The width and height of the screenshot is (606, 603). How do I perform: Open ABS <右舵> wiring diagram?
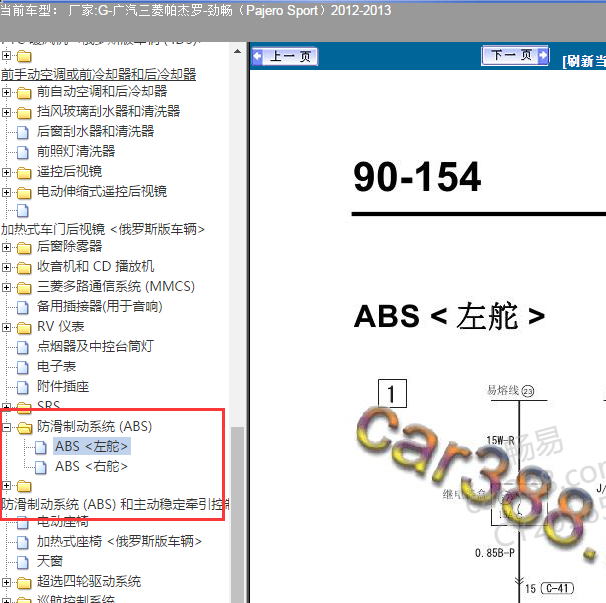pyautogui.click(x=92, y=467)
